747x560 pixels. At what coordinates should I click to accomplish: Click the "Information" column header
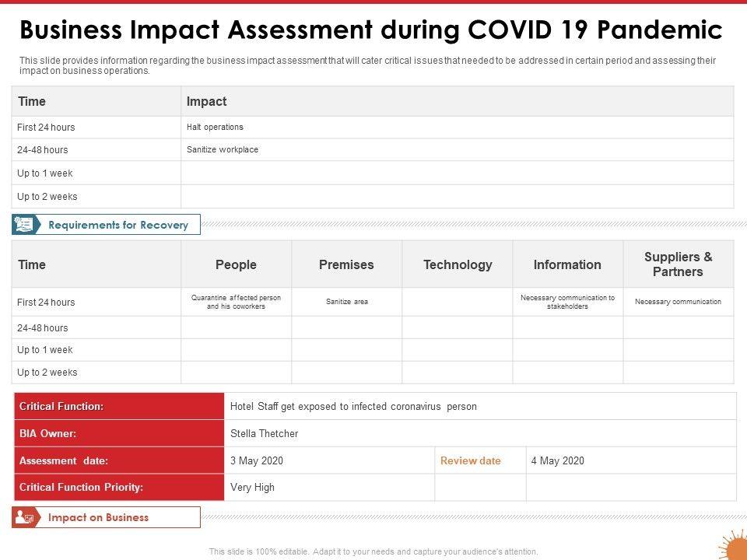click(x=567, y=264)
